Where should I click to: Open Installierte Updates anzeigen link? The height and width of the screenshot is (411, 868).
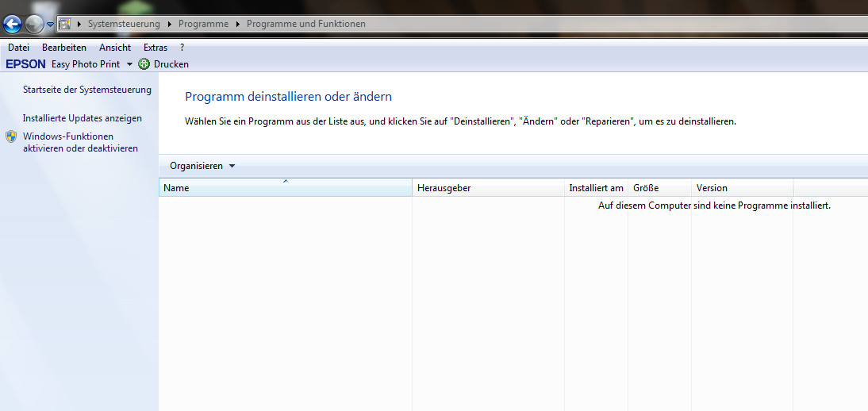click(x=83, y=118)
